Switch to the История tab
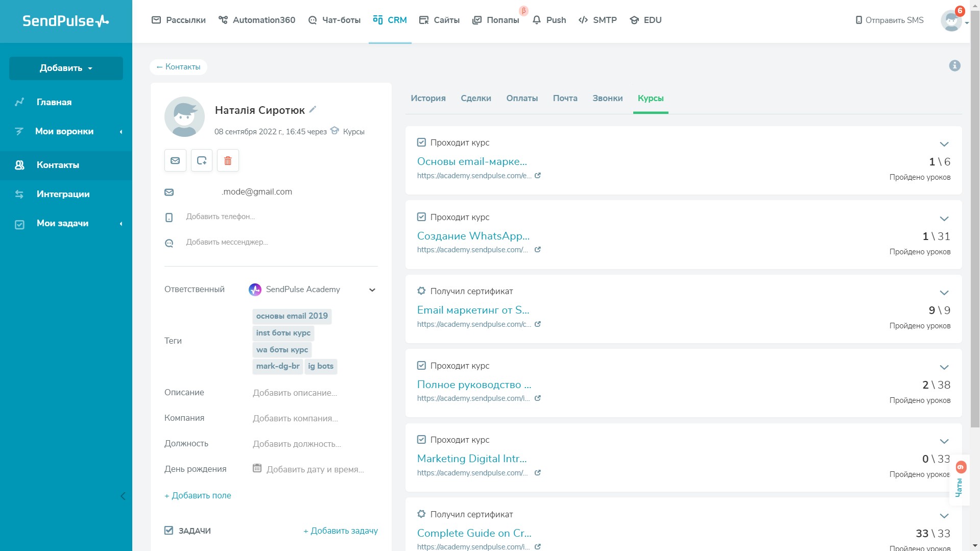 [x=428, y=98]
